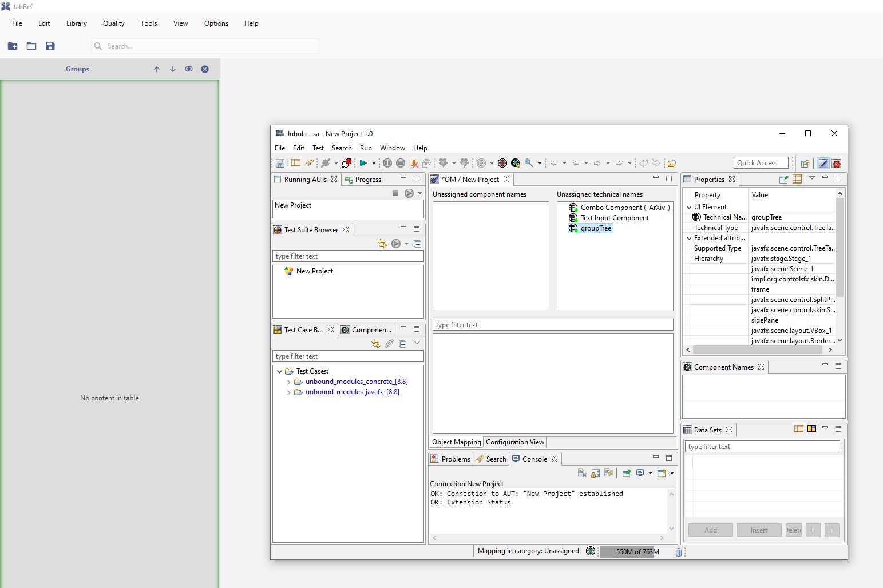Click JabRef new library icon
This screenshot has height=588, width=883.
13,46
